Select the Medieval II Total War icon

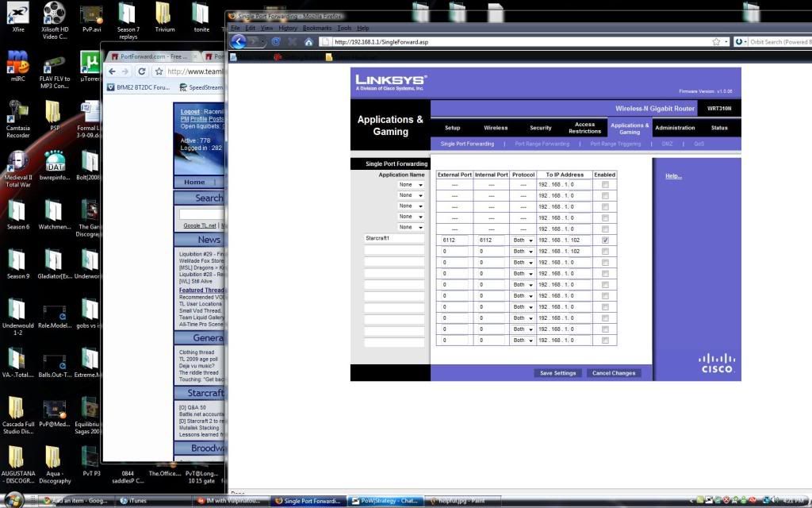point(18,168)
